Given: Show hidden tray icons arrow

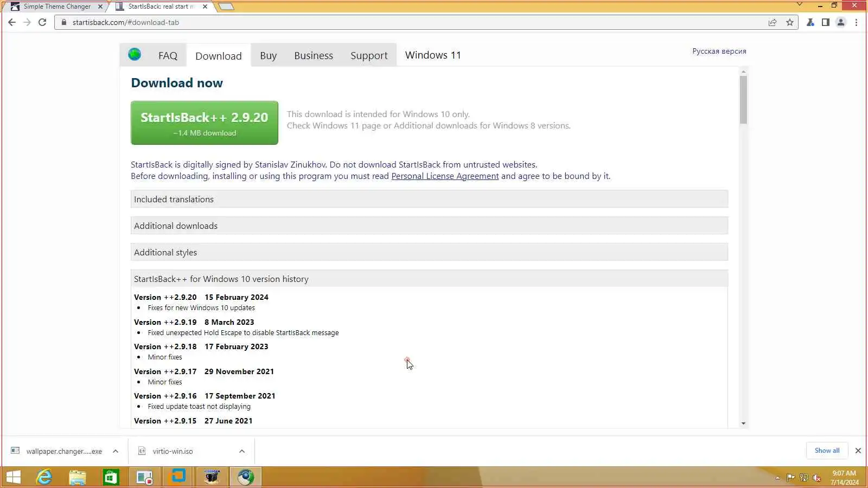Looking at the screenshot, I should (x=777, y=478).
